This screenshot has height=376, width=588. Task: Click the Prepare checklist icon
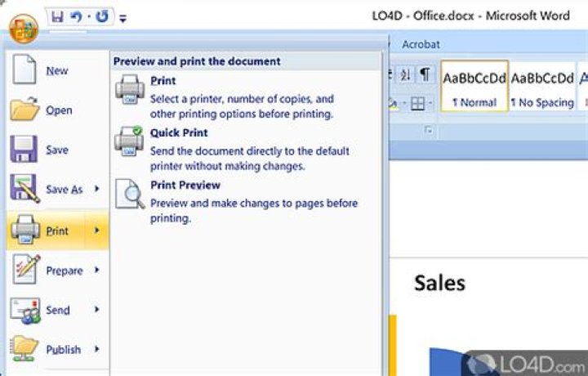pyautogui.click(x=26, y=270)
